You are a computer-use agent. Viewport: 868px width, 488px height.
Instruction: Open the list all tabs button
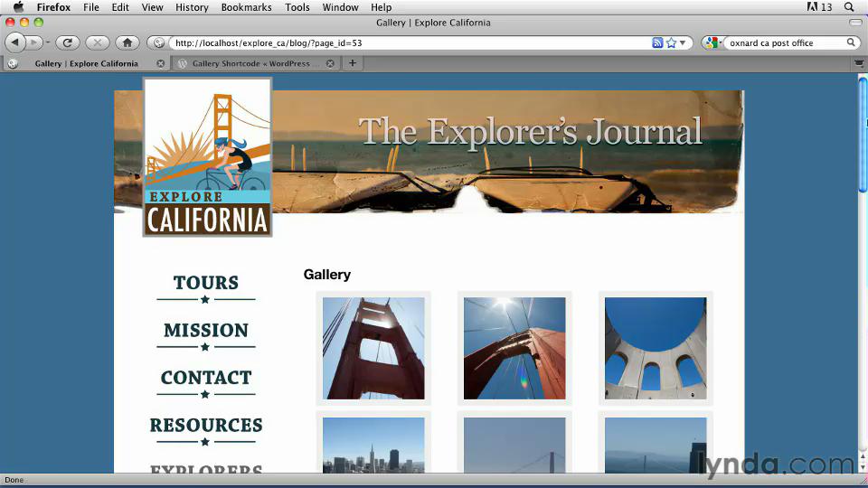click(859, 63)
